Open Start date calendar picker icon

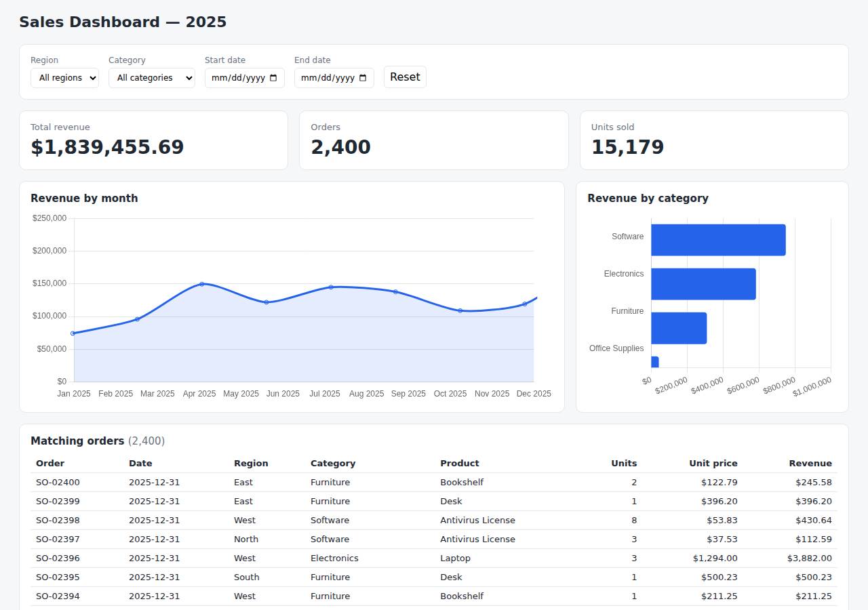click(x=273, y=78)
